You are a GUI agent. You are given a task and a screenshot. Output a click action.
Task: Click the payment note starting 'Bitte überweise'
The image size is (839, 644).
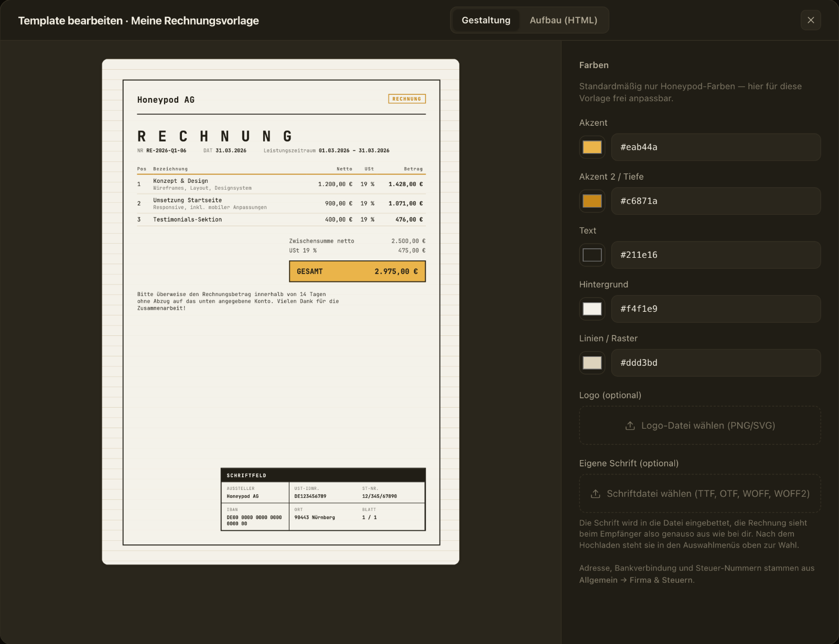click(238, 301)
